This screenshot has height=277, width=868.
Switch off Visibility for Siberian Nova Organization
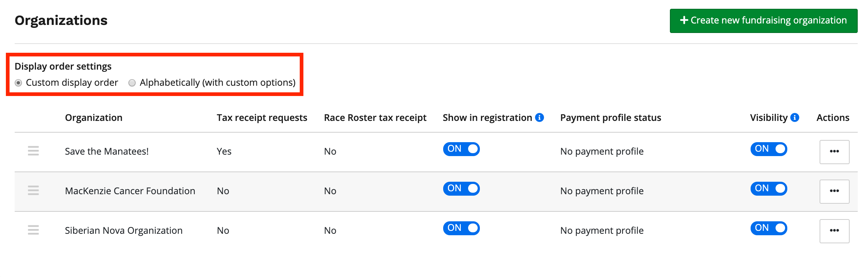pos(769,228)
